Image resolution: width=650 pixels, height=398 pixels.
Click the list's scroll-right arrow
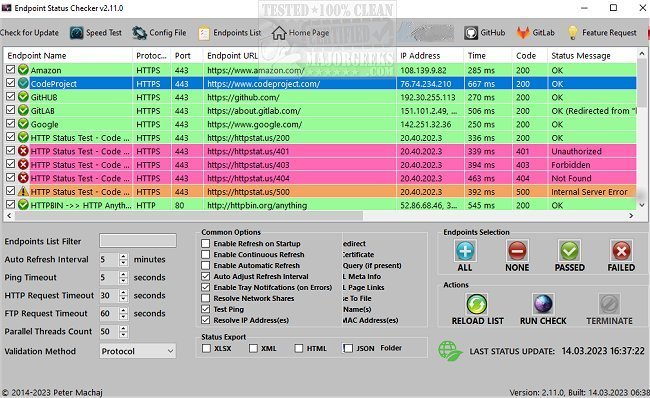[x=631, y=216]
